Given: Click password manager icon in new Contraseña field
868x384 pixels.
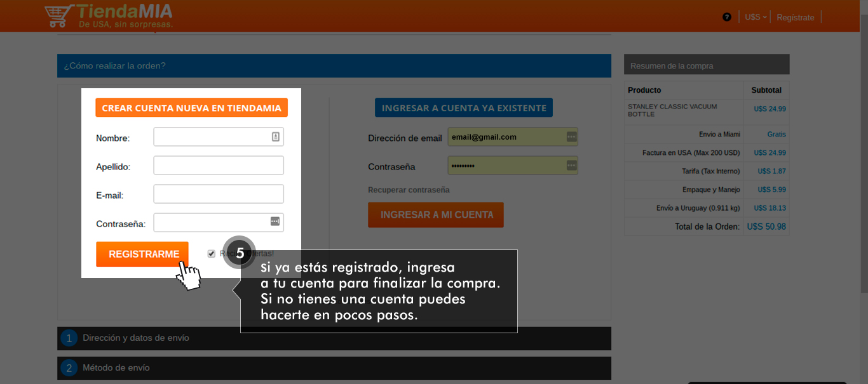Looking at the screenshot, I should click(x=275, y=222).
